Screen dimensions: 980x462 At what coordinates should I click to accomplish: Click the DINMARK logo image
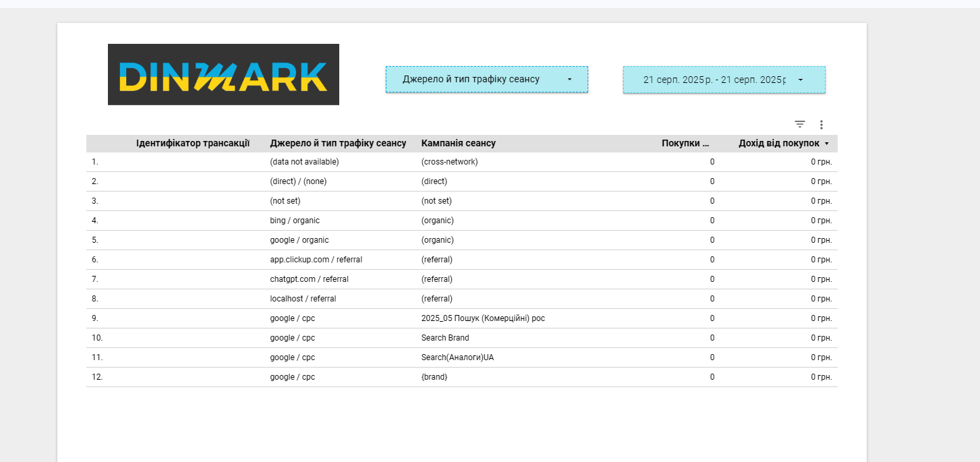223,74
